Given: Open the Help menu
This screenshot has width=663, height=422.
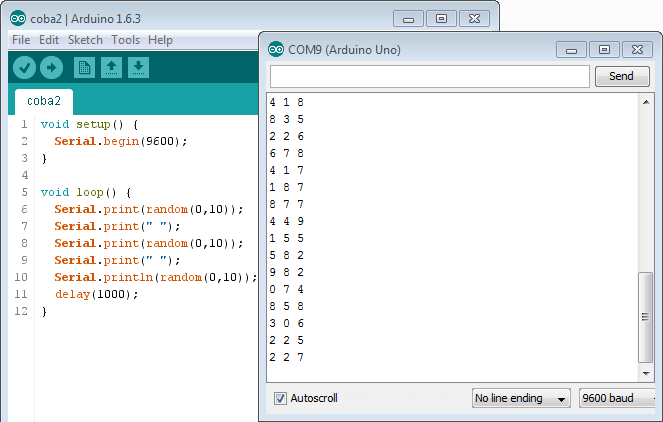Looking at the screenshot, I should coord(160,40).
